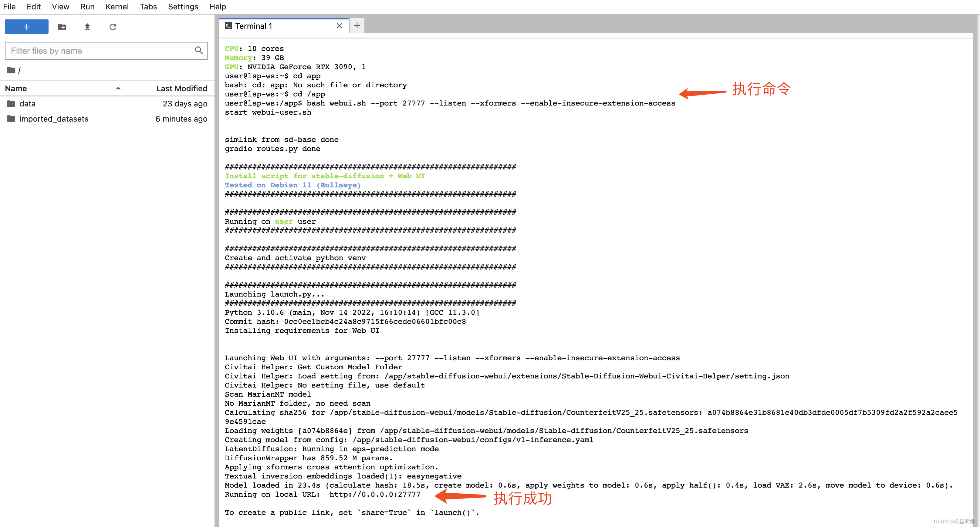Click the '6 minutes ago' modified date
The height and width of the screenshot is (527, 980).
click(x=181, y=119)
